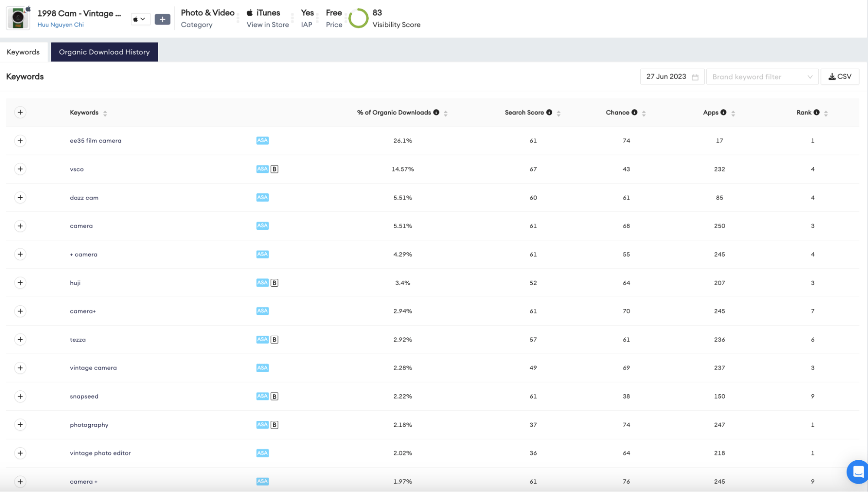
Task: Click the Search Score info icon
Action: tap(549, 112)
